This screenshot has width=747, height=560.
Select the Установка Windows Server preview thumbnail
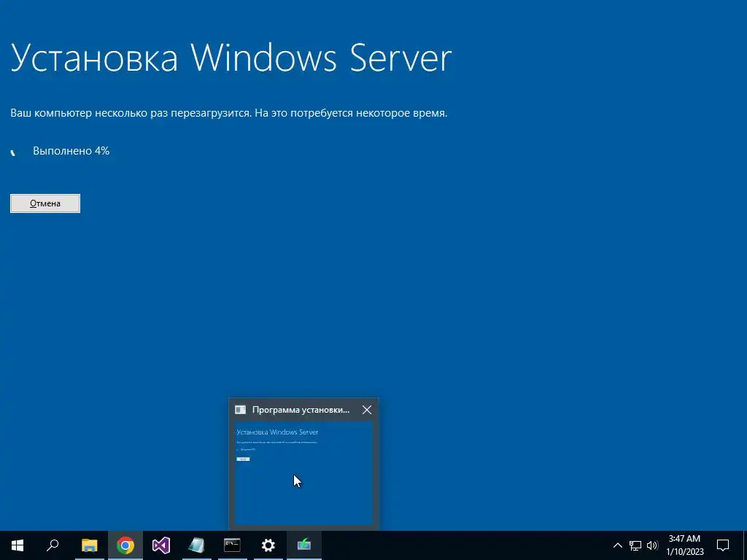[x=304, y=472]
